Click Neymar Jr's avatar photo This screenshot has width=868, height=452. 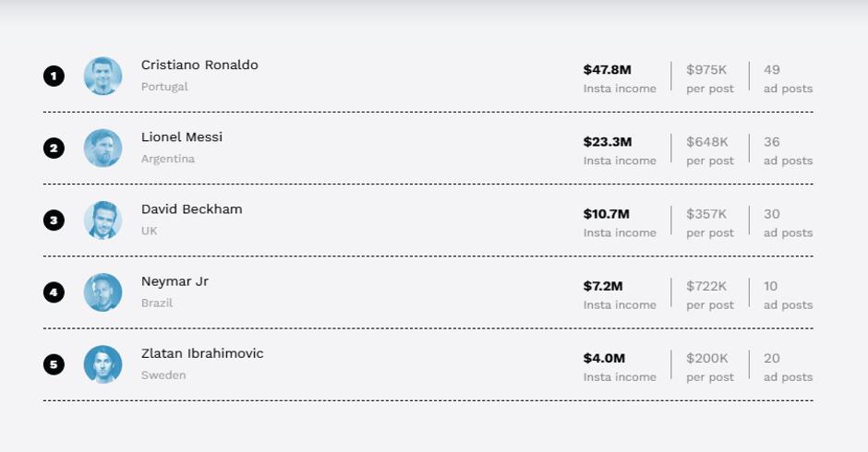pyautogui.click(x=102, y=291)
